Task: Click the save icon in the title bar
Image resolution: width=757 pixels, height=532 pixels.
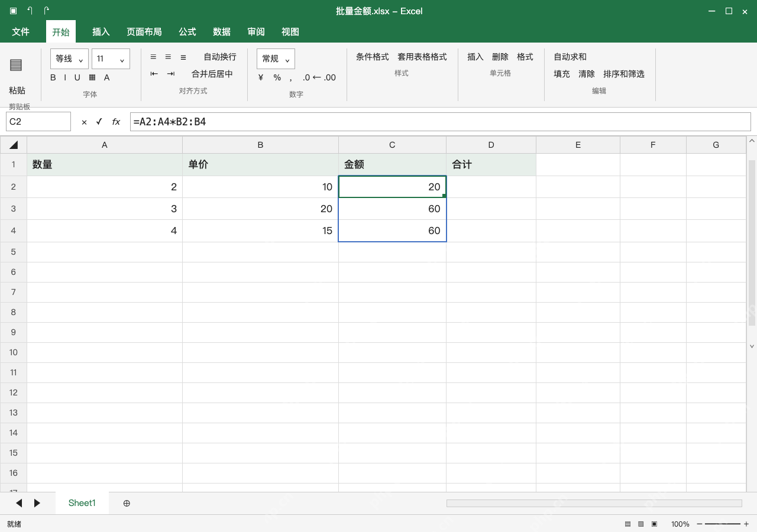Action: [13, 11]
